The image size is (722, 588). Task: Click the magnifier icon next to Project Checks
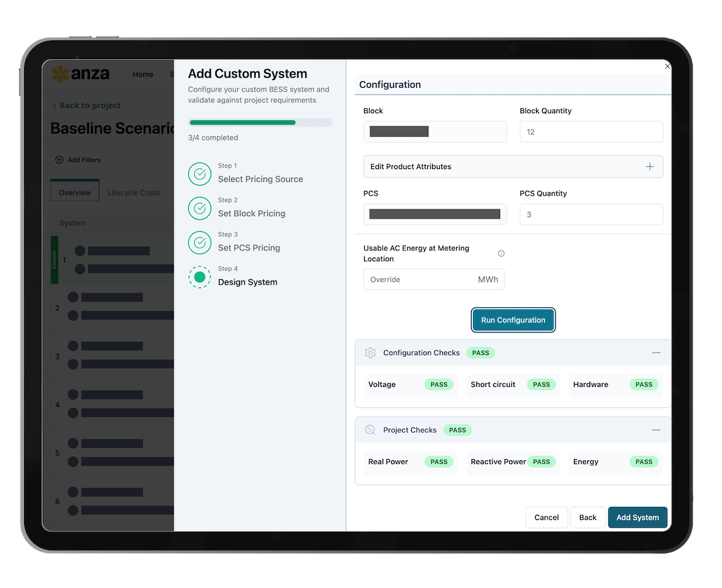point(370,430)
